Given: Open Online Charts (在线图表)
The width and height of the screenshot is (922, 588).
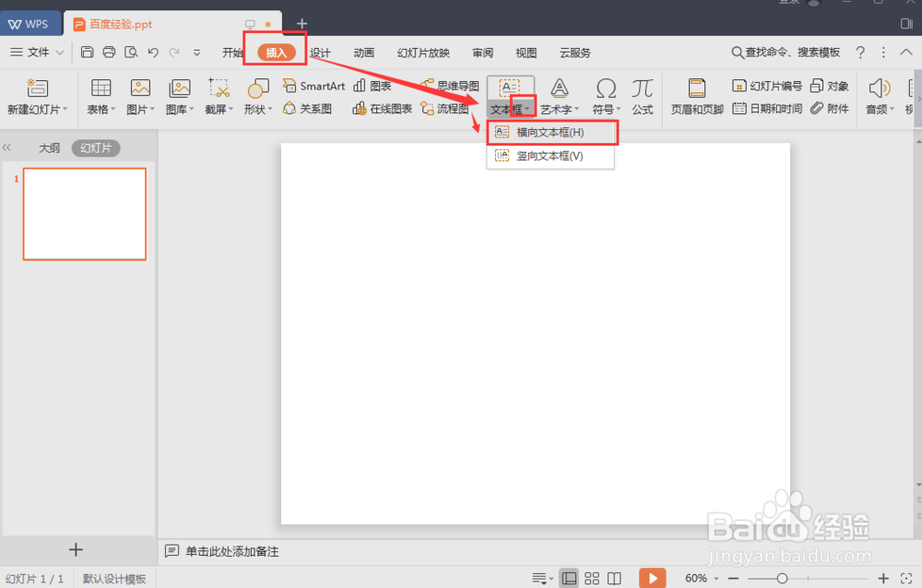Looking at the screenshot, I should click(x=382, y=108).
